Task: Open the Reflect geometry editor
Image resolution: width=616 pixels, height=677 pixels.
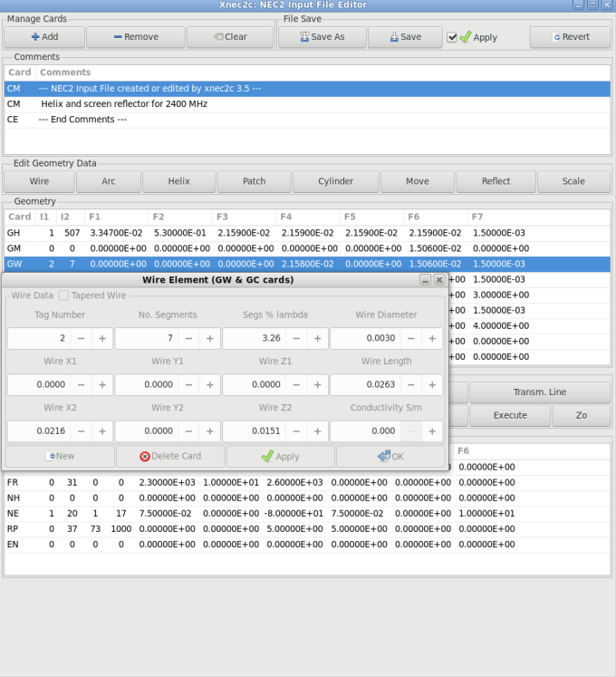Action: click(x=496, y=181)
